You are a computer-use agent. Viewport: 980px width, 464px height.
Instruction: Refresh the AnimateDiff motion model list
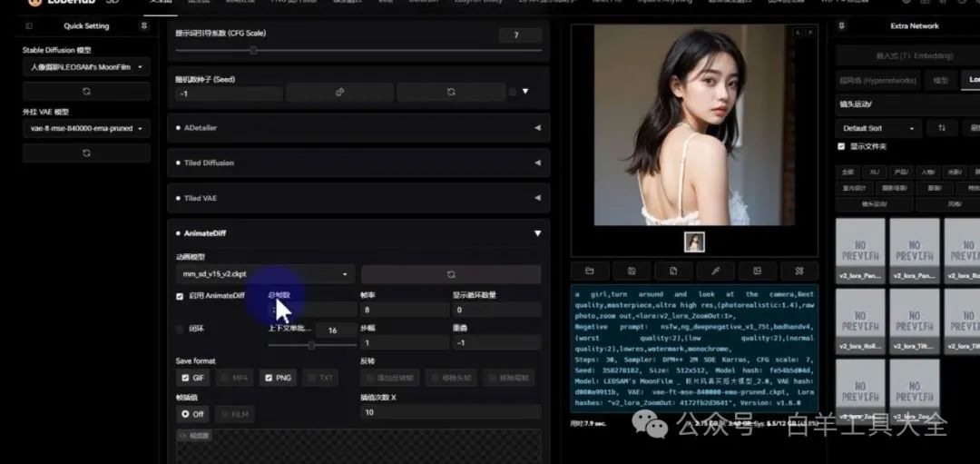click(x=451, y=274)
